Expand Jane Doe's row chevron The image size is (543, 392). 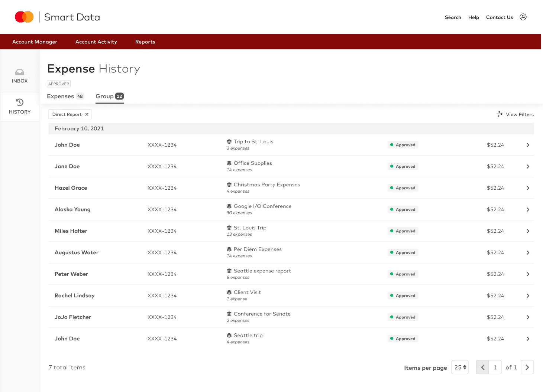(x=528, y=166)
